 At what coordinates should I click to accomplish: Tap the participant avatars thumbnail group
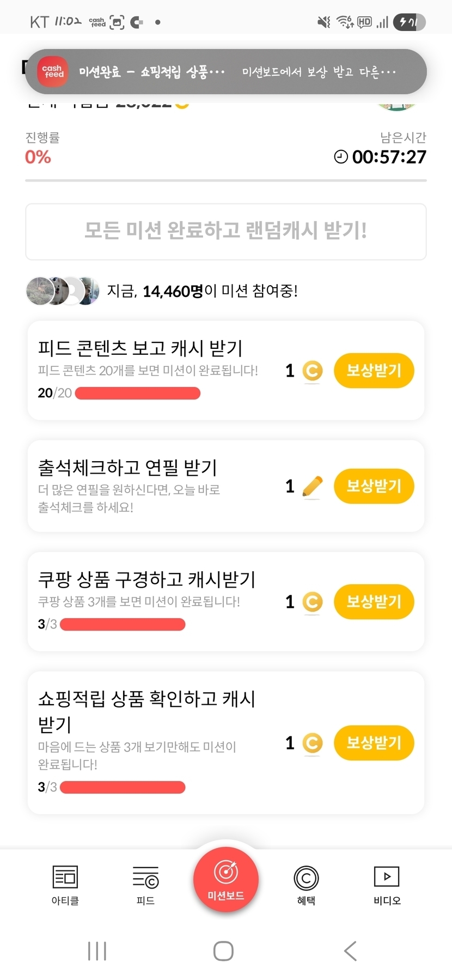pyautogui.click(x=63, y=291)
